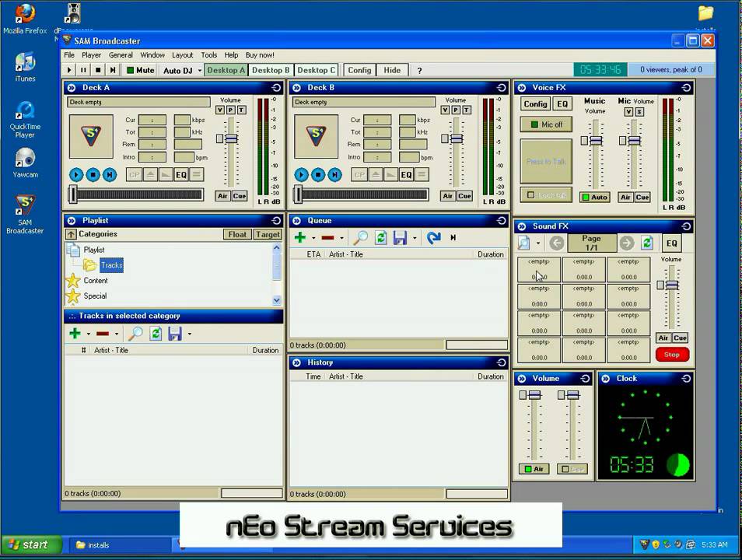Click the Target button in Playlist
Screen dimensions: 742x560
(x=268, y=234)
